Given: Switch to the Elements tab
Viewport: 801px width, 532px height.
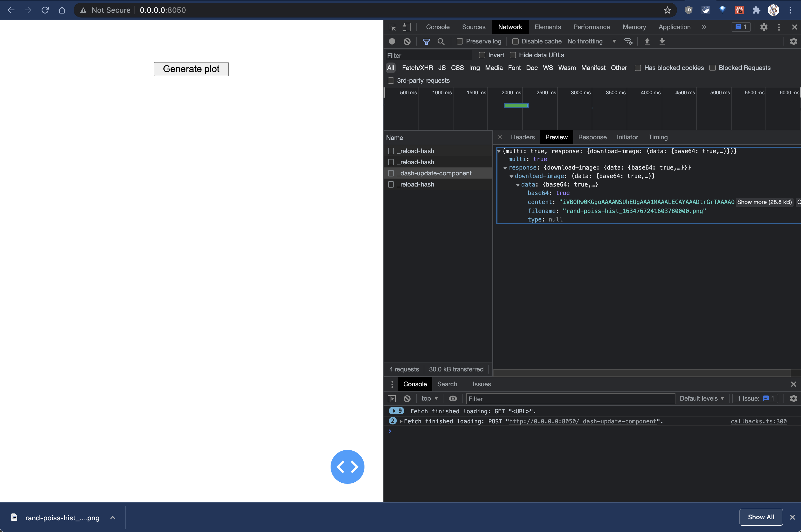Looking at the screenshot, I should pos(548,27).
